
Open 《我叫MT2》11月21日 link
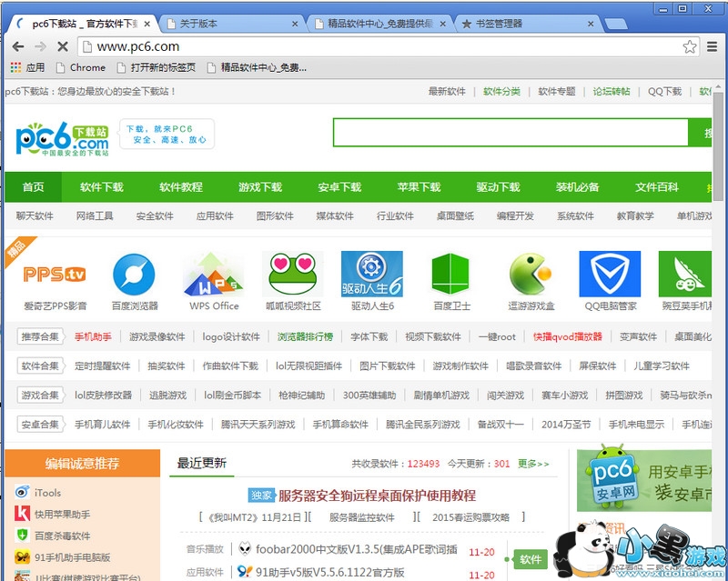coord(254,517)
